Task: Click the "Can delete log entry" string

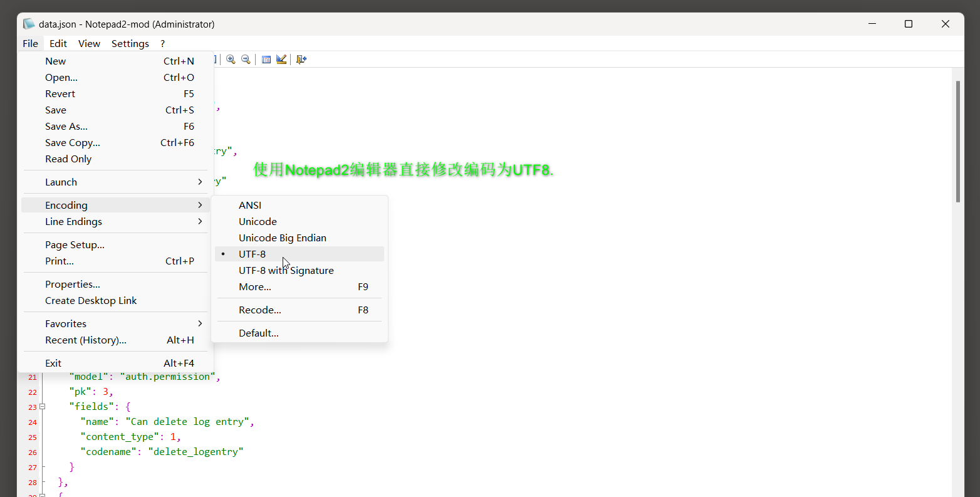Action: pyautogui.click(x=188, y=422)
